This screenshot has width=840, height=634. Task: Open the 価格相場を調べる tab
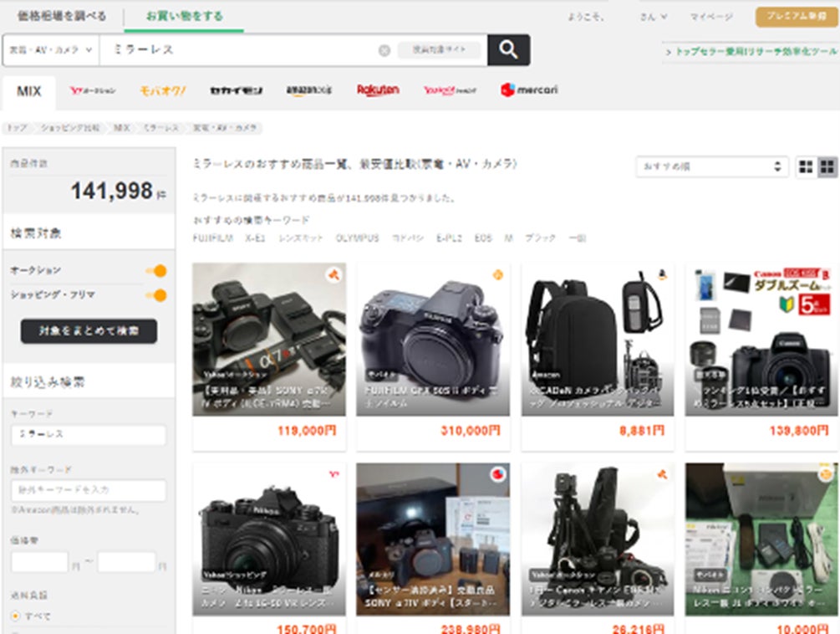tap(62, 16)
